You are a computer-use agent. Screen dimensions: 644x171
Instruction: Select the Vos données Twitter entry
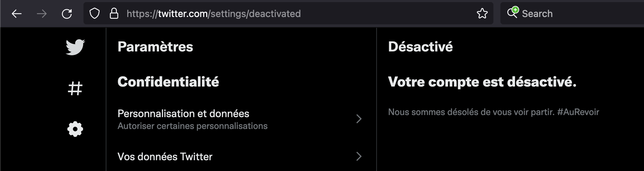pos(165,157)
